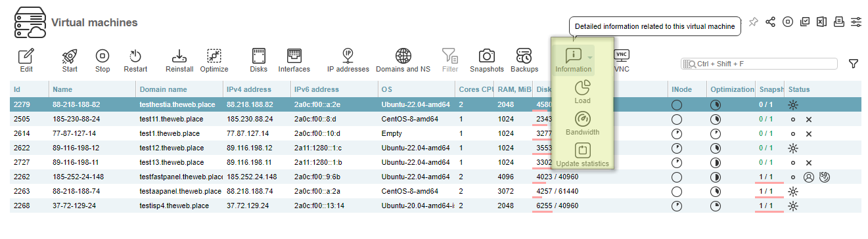Click the Reinstall toolbar icon
The image size is (868, 239).
179,60
